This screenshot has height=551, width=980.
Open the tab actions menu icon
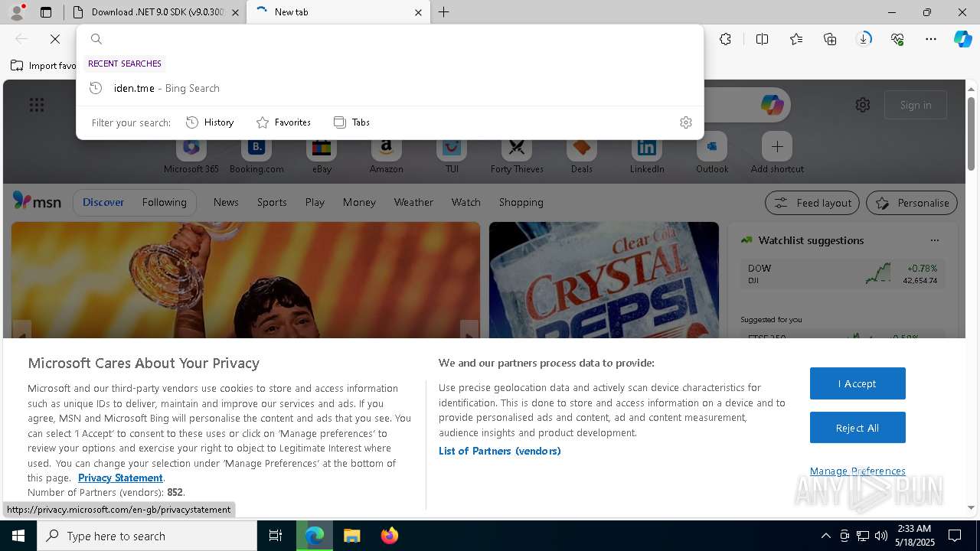pos(46,12)
